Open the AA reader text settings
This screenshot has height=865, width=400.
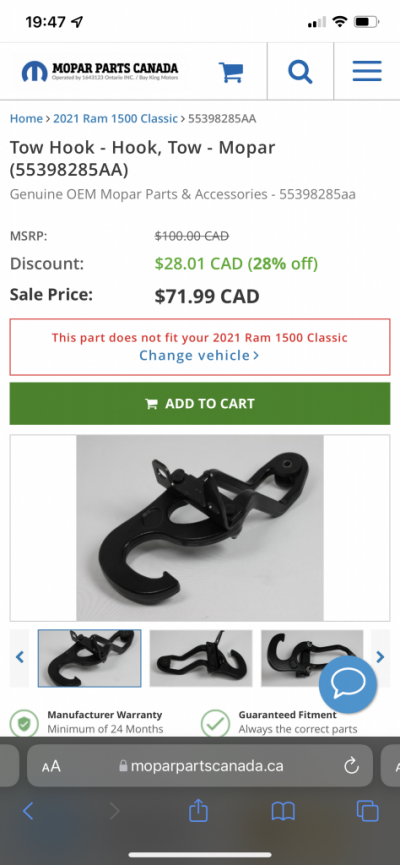coord(51,766)
